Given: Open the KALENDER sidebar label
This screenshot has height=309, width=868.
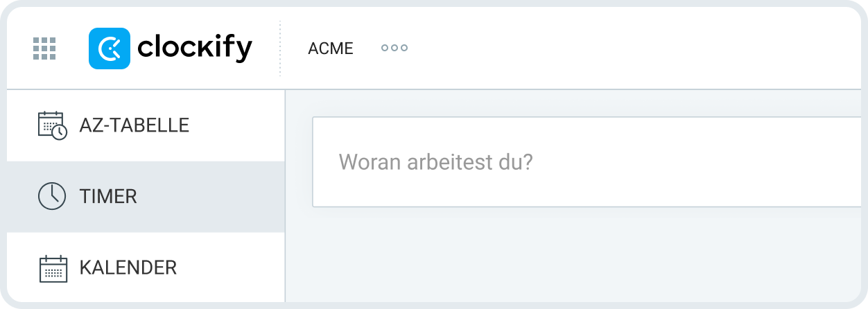Looking at the screenshot, I should click(x=128, y=267).
